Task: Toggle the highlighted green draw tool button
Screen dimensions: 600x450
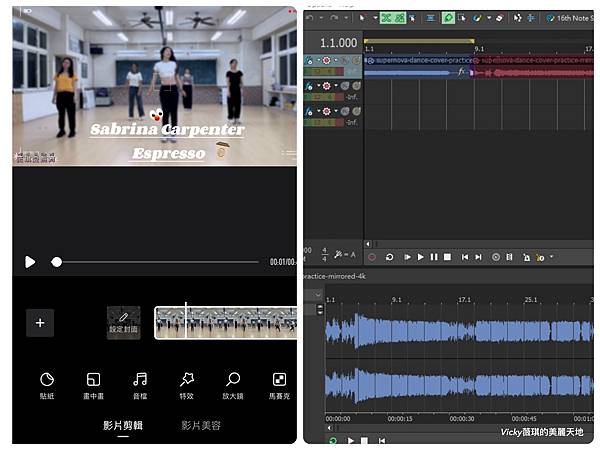Action: [448, 18]
